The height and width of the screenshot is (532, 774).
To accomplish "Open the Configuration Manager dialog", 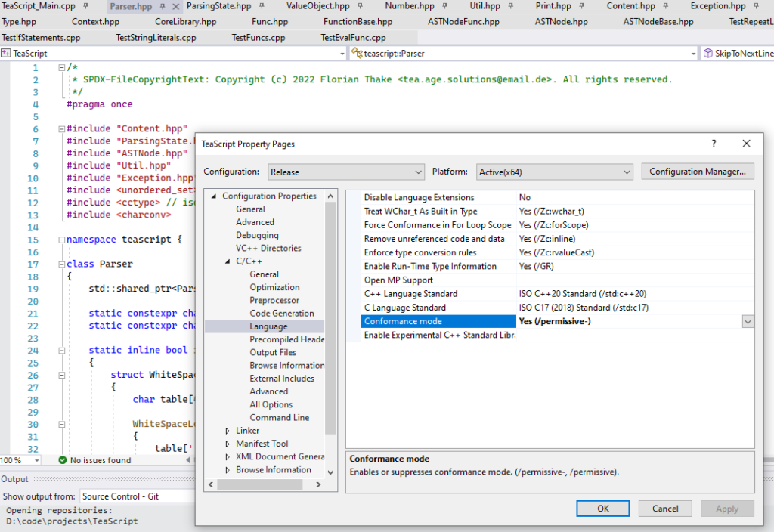I will click(x=697, y=172).
